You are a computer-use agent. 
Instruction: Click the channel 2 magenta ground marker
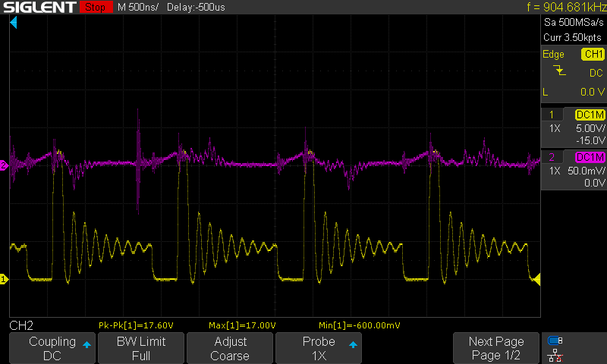click(x=4, y=165)
